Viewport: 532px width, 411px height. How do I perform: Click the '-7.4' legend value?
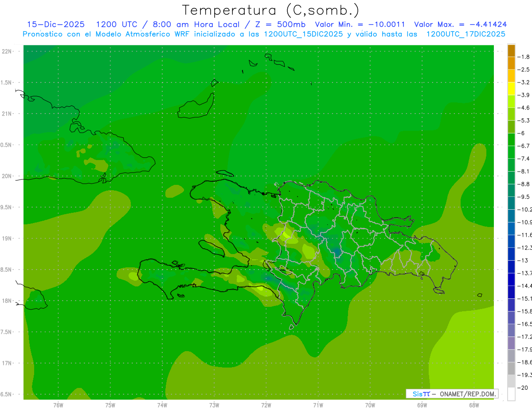tap(524, 159)
